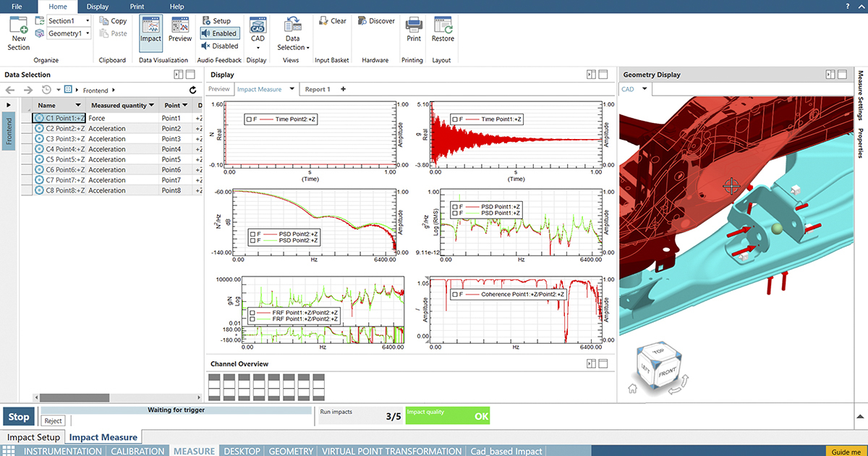Refresh the Data Selection list

[x=192, y=90]
